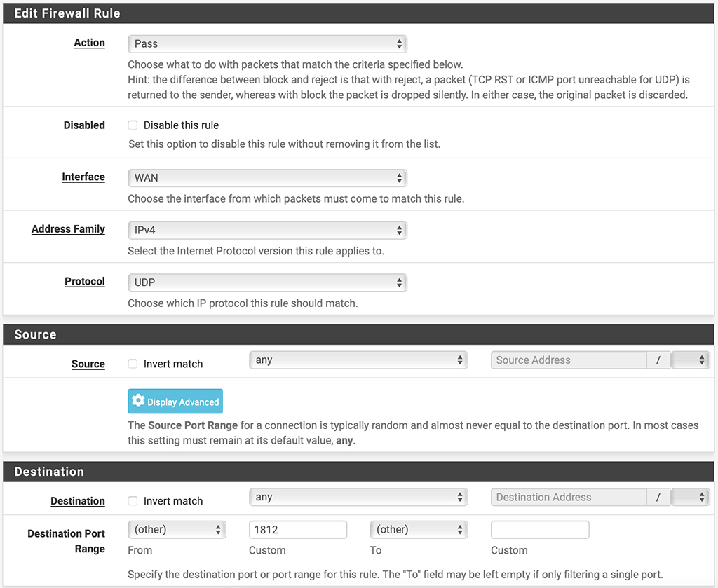Toggle Invert match for Destination
This screenshot has height=588, width=718.
click(131, 501)
